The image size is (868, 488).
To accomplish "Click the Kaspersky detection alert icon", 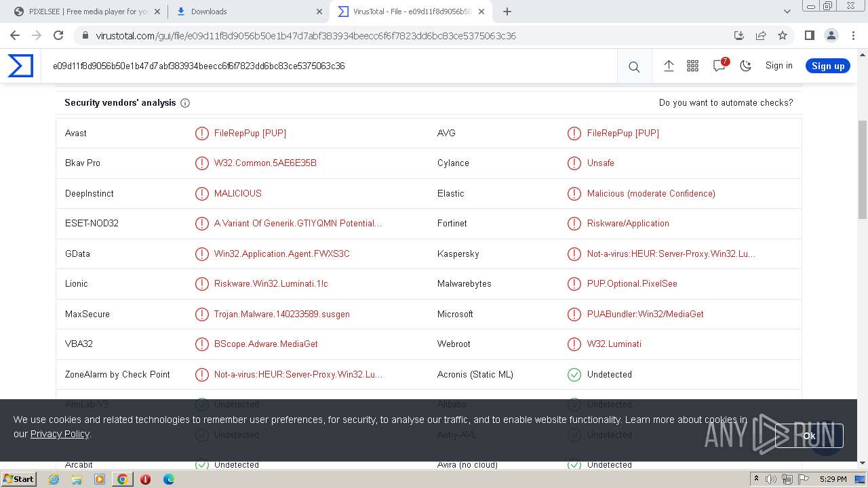I will [x=574, y=254].
